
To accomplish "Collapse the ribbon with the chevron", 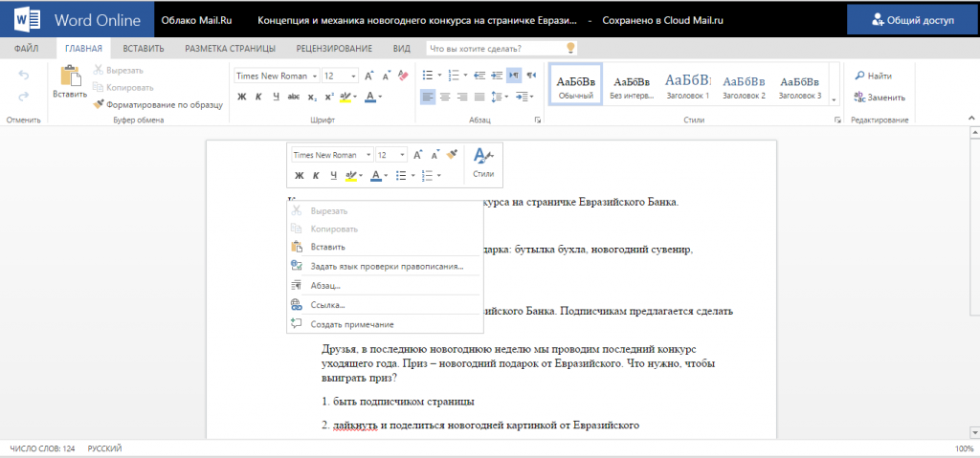I will pos(971,119).
